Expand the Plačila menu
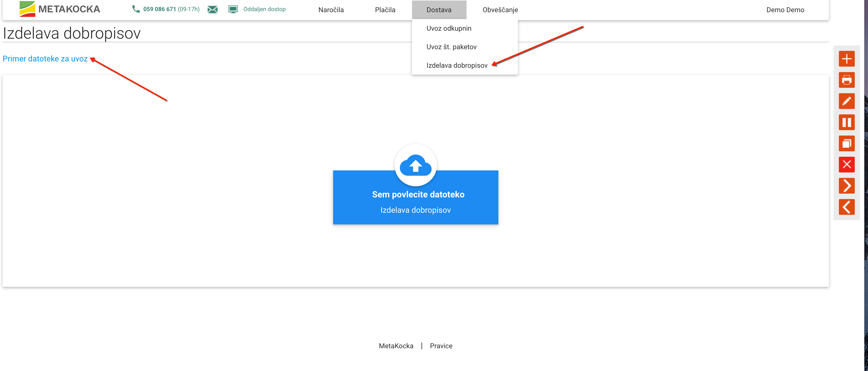Viewport: 868px width, 371px height. point(385,10)
